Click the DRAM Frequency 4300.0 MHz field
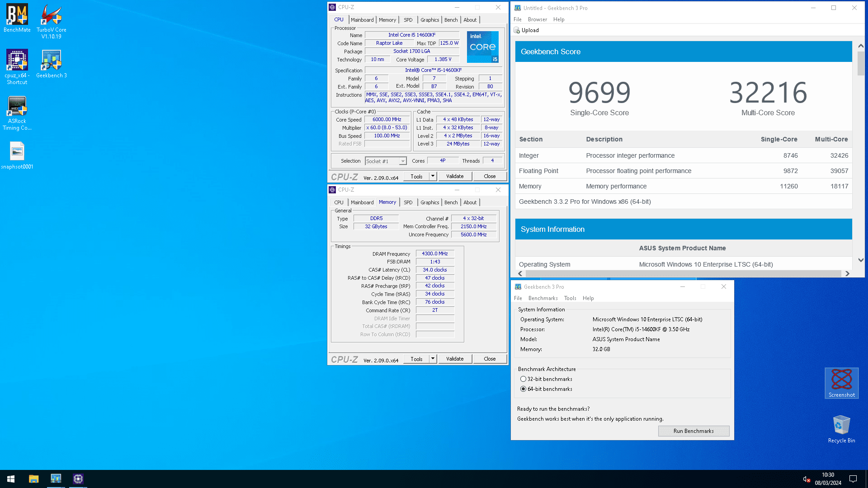Viewport: 868px width, 488px height. 435,254
